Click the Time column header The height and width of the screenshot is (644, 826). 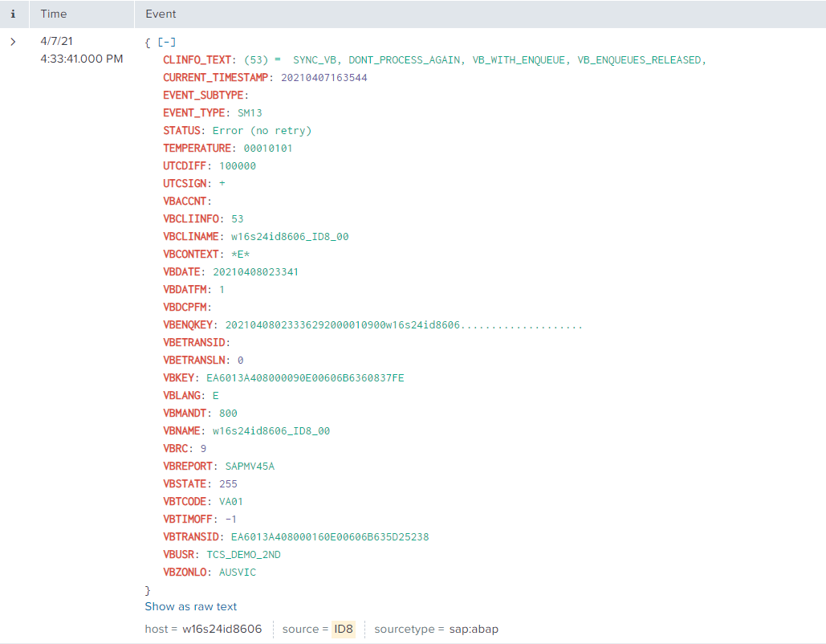(54, 14)
